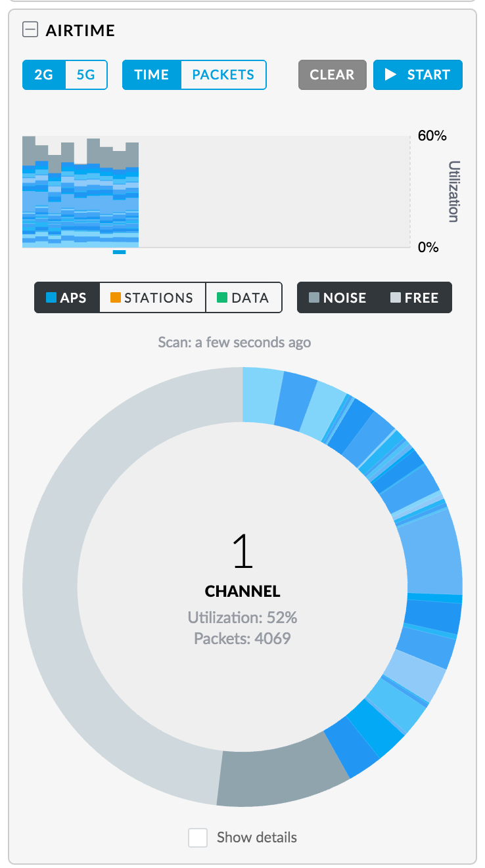Start the airtime scan
485x868 pixels.
[417, 75]
